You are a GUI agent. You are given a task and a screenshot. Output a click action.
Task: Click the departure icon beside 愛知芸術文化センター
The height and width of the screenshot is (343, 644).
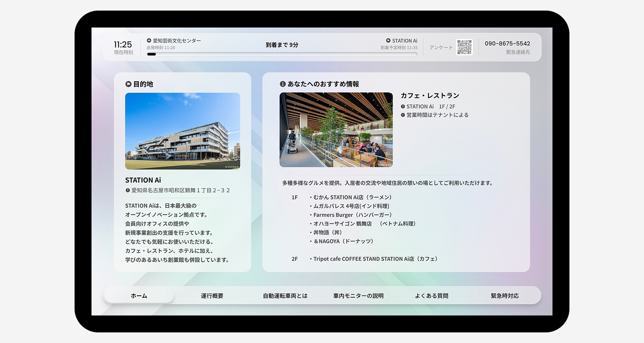[149, 41]
